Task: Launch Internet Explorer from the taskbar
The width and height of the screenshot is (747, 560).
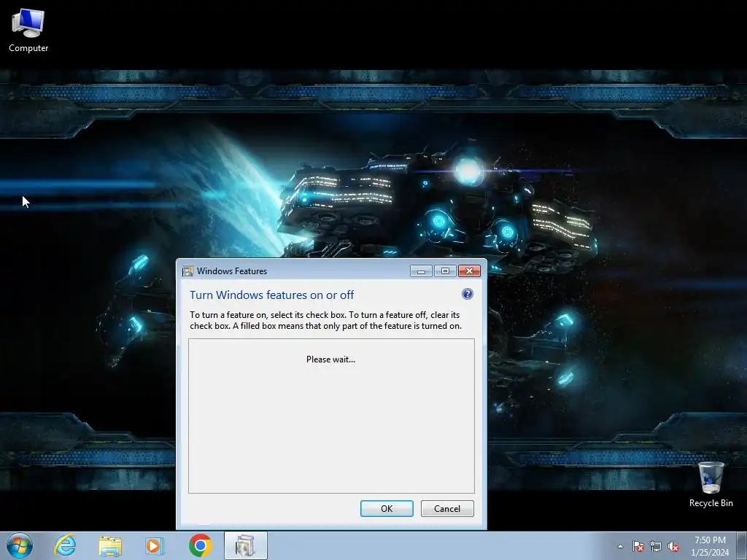Action: (x=65, y=545)
